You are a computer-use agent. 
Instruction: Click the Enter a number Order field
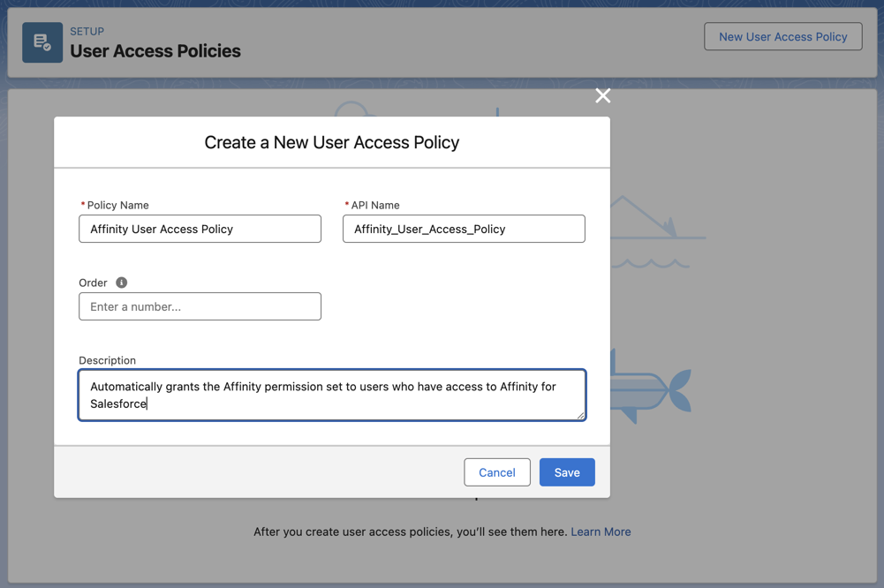(200, 305)
